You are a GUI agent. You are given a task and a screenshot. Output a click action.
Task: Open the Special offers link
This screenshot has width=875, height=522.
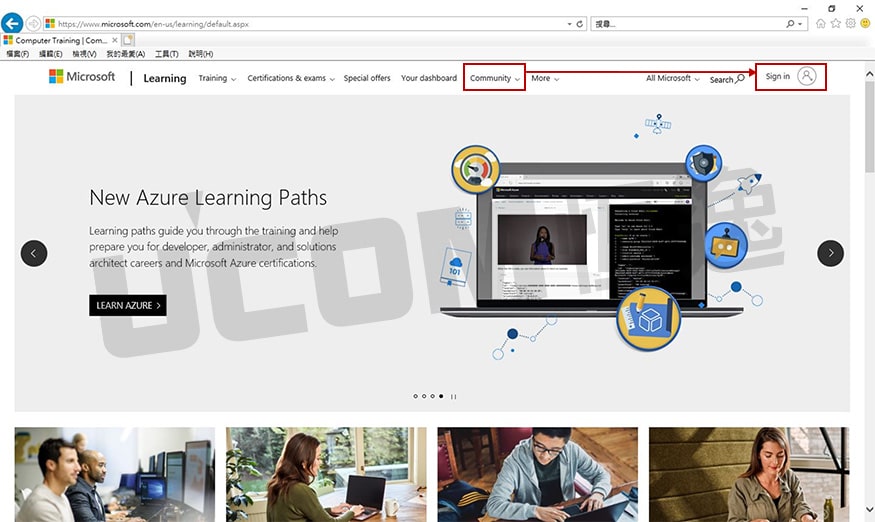pos(367,78)
